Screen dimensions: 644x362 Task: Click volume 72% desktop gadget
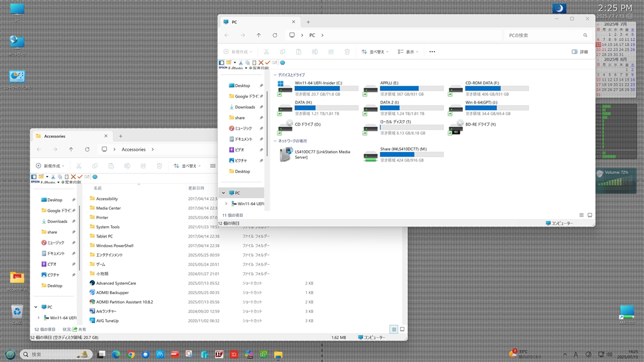point(616,180)
